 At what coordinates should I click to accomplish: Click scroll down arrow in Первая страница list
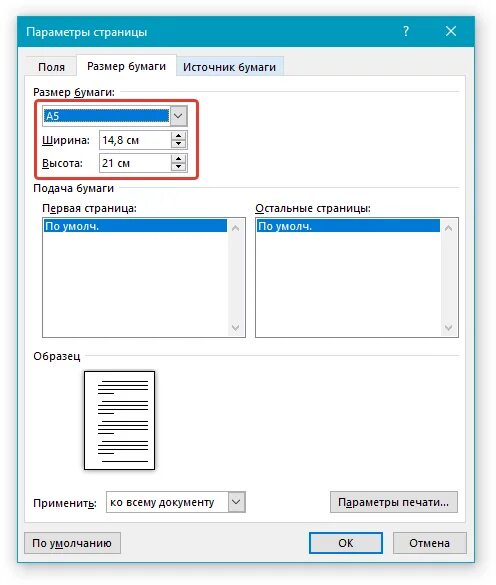[x=235, y=328]
